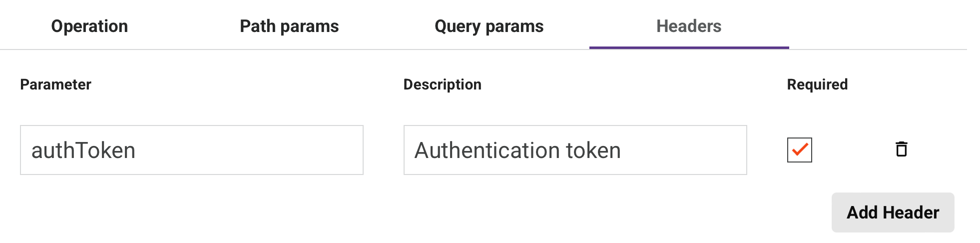The width and height of the screenshot is (980, 243).
Task: Focus the authToken parameter name field
Action: pyautogui.click(x=191, y=150)
